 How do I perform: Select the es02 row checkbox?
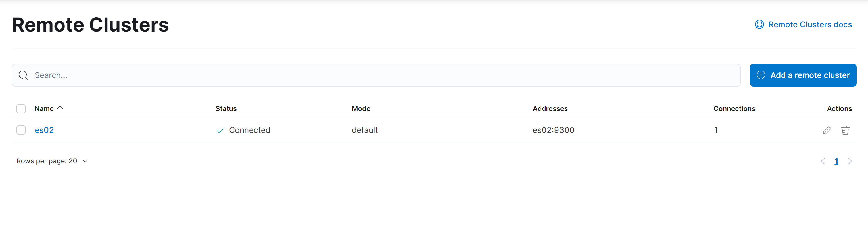[21, 130]
